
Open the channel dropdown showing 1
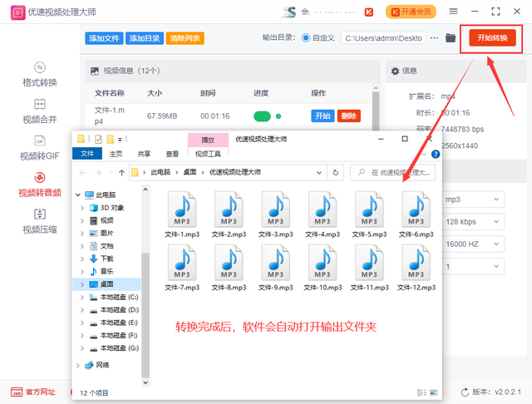tap(473, 267)
